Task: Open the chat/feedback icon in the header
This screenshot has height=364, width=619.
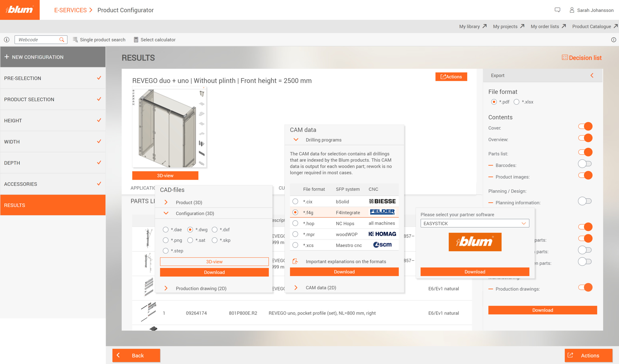Action: [x=558, y=10]
